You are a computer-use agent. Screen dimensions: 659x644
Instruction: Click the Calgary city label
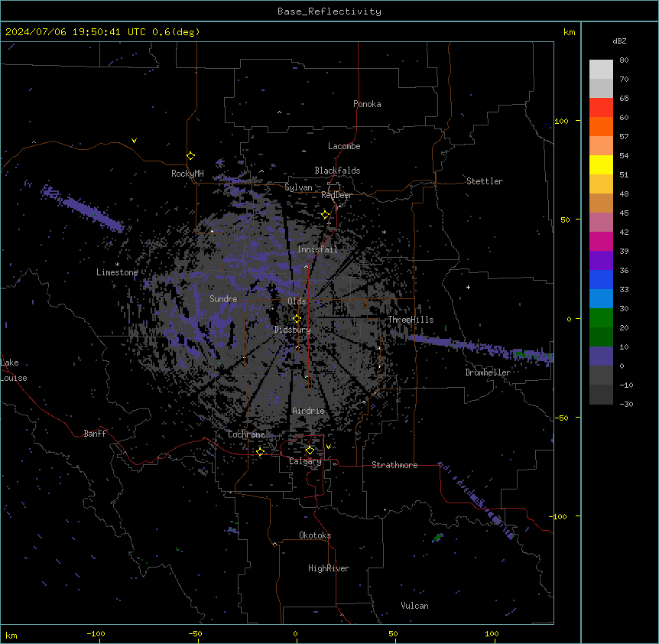305,461
